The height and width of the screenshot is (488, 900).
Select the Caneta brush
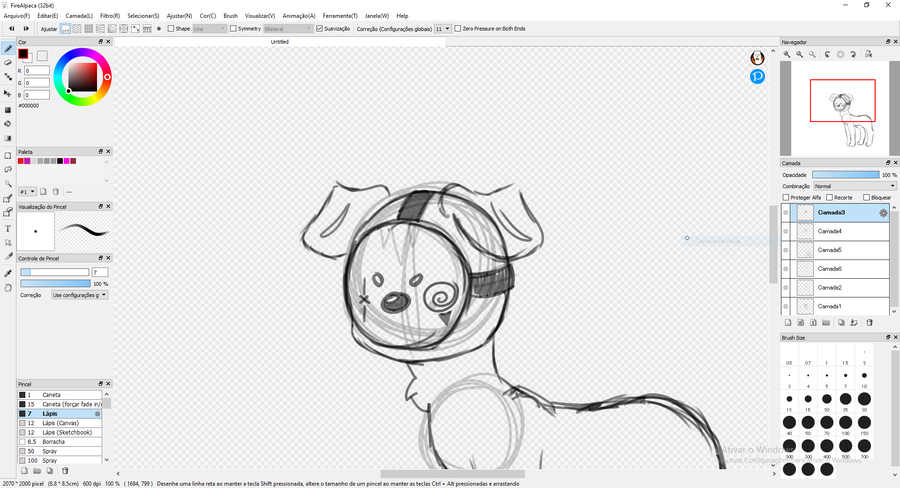tap(60, 395)
